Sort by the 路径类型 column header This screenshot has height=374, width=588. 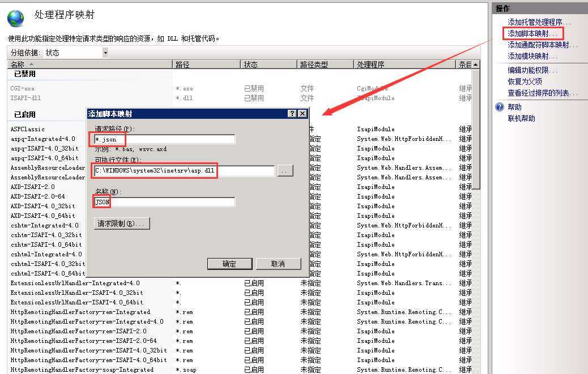325,65
